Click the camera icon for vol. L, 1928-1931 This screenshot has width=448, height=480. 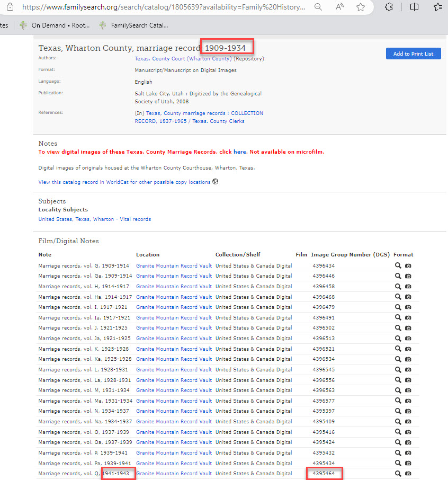coord(408,369)
